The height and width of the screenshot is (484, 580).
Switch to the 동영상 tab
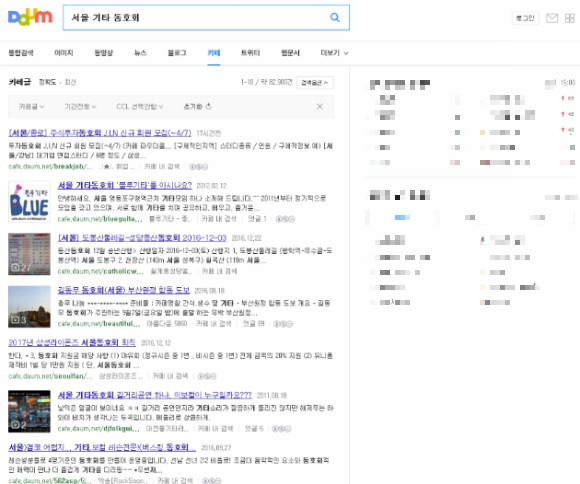coord(104,53)
